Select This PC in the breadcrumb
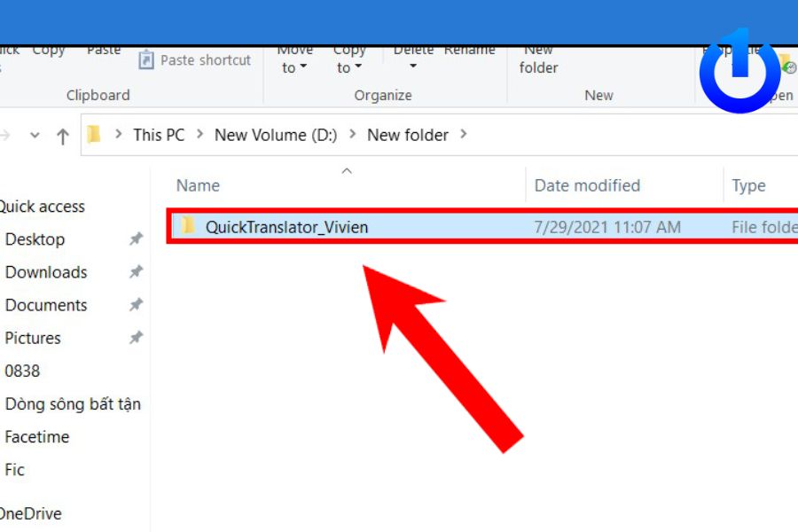The image size is (798, 532). click(x=159, y=136)
